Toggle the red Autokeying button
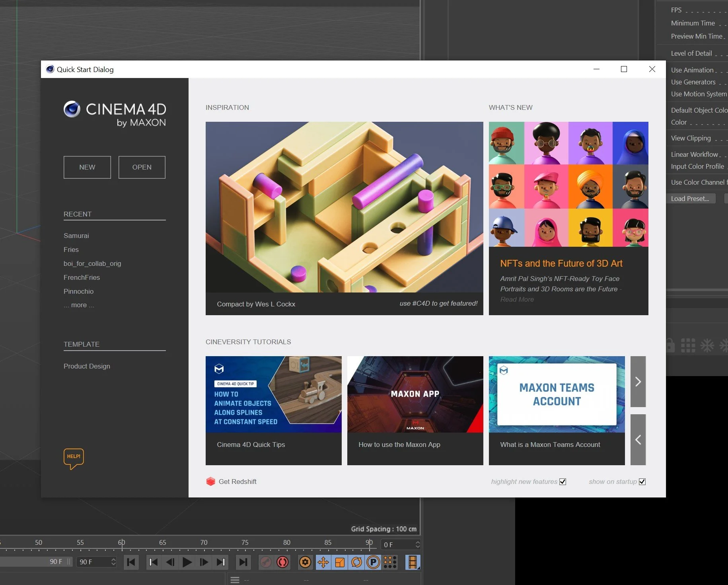 point(283,562)
